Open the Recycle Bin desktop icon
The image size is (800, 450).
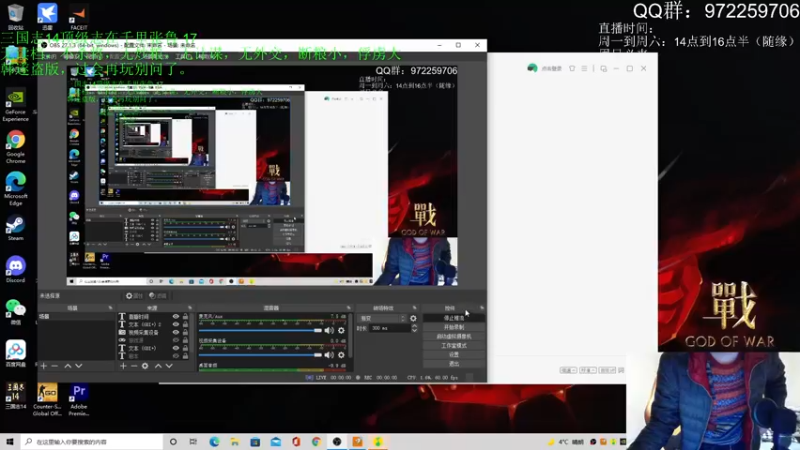click(15, 16)
